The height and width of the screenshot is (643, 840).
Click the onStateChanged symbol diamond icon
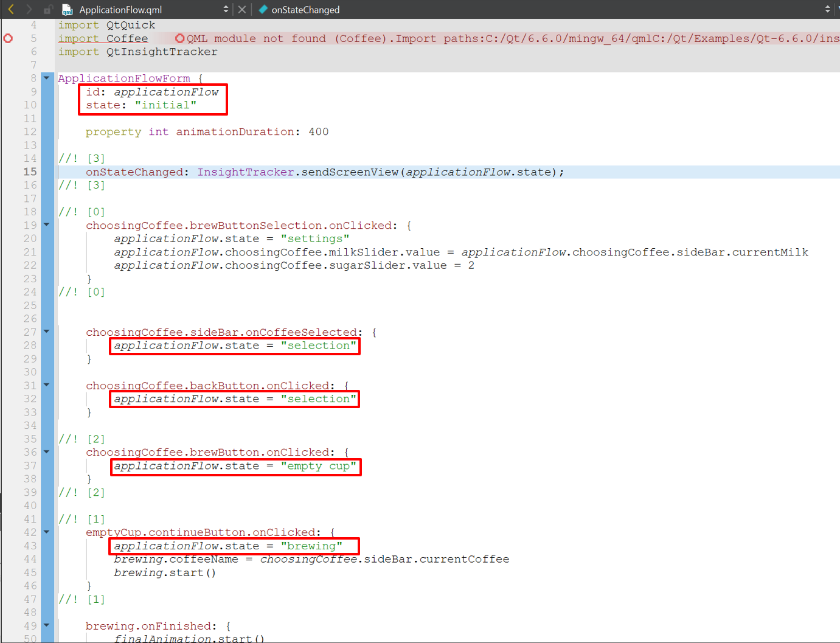pos(263,9)
